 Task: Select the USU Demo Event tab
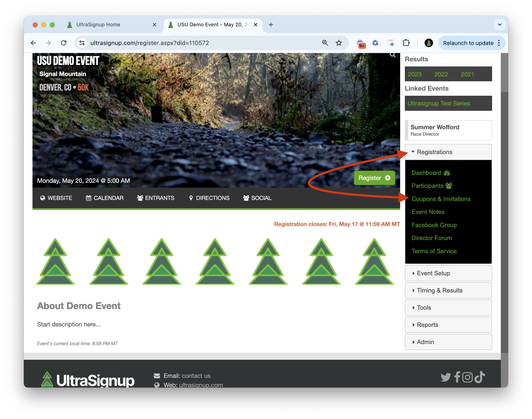(213, 25)
